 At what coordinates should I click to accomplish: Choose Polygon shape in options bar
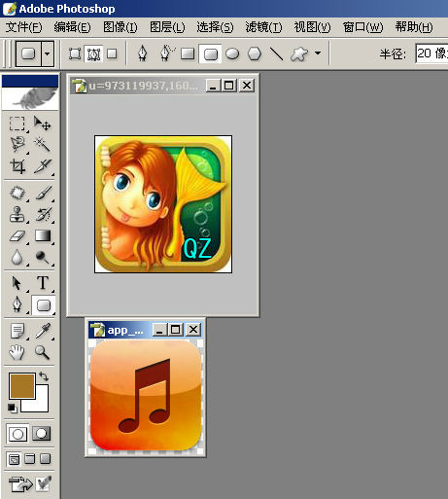tap(255, 53)
